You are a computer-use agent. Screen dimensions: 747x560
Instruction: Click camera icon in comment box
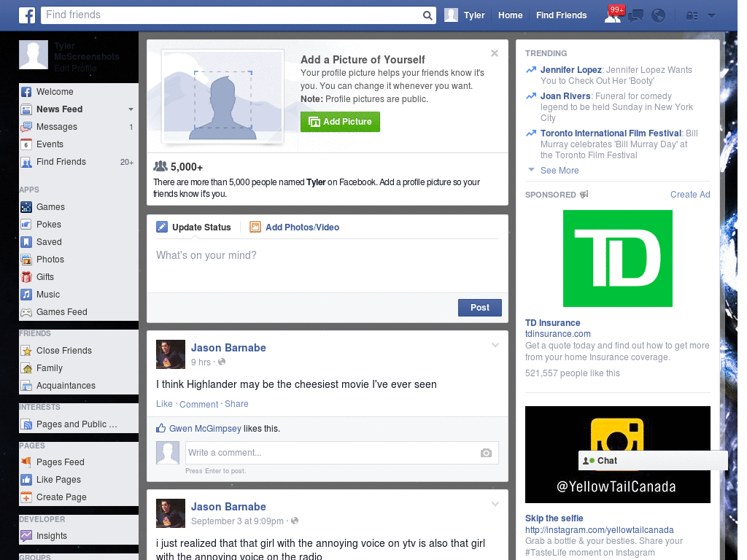pyautogui.click(x=486, y=453)
